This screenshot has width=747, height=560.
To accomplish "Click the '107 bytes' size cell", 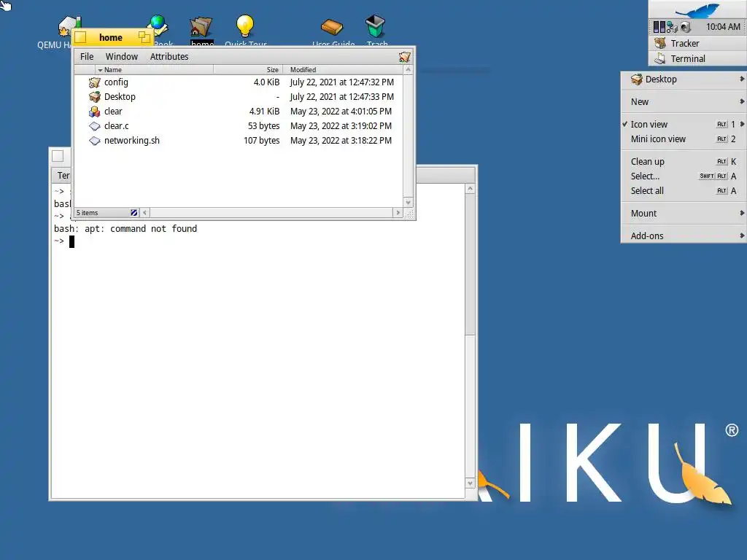I will point(262,141).
